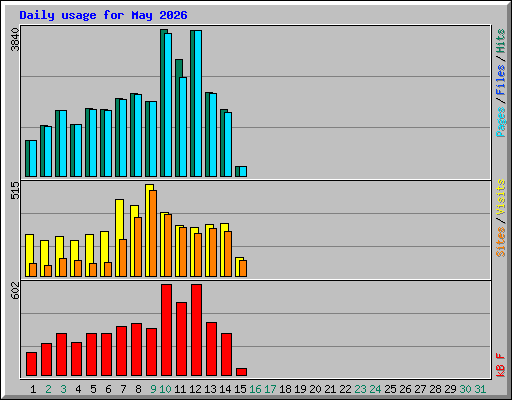Viewport: 512px width, 400px height.
Task: Click the day 3 cyan hits bar
Action: pyautogui.click(x=63, y=143)
